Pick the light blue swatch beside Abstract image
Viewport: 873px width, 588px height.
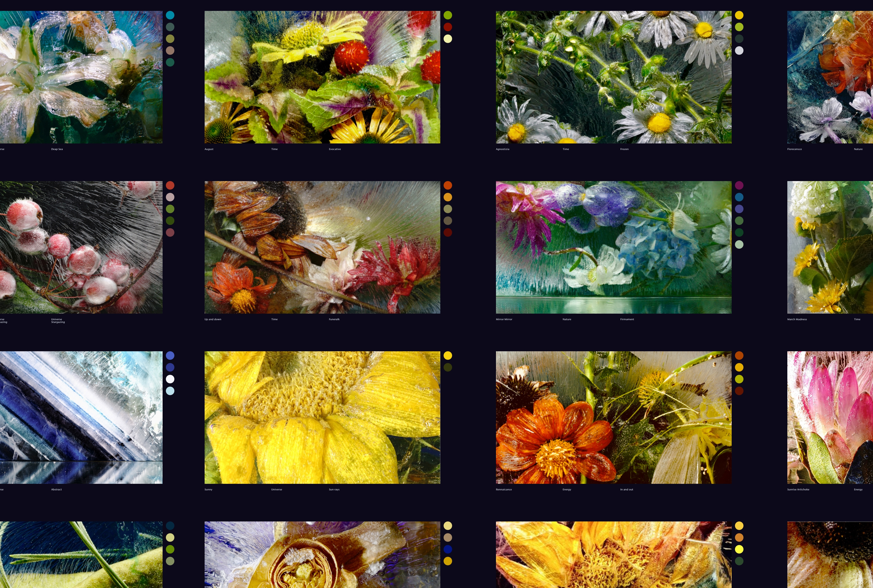pos(170,391)
